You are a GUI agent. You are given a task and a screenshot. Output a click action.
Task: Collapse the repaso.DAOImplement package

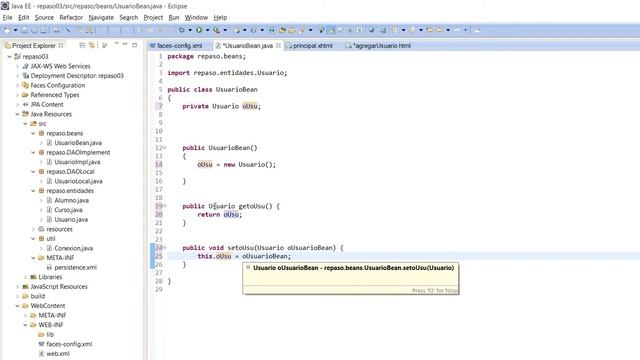coord(33,153)
